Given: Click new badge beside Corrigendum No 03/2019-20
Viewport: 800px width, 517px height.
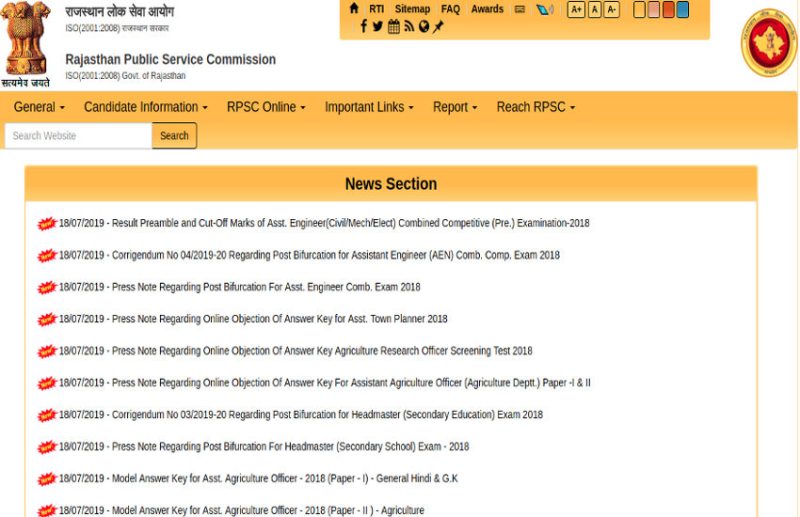Looking at the screenshot, I should (46, 415).
